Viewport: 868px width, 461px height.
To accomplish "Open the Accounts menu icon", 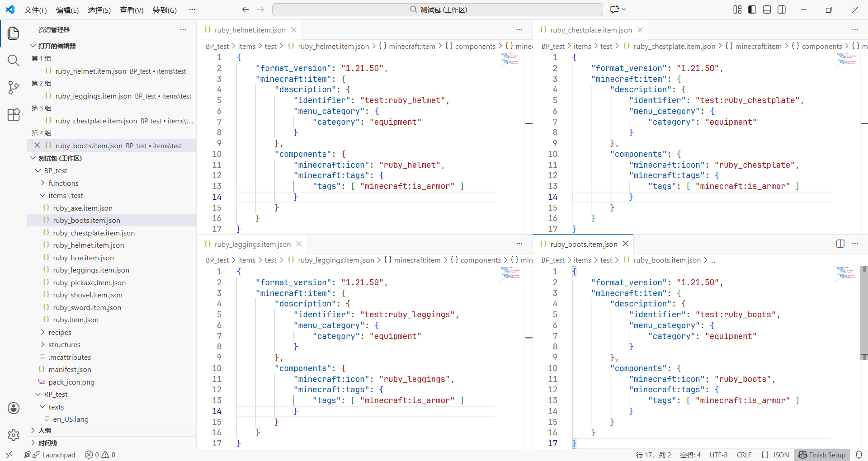I will pos(14,408).
